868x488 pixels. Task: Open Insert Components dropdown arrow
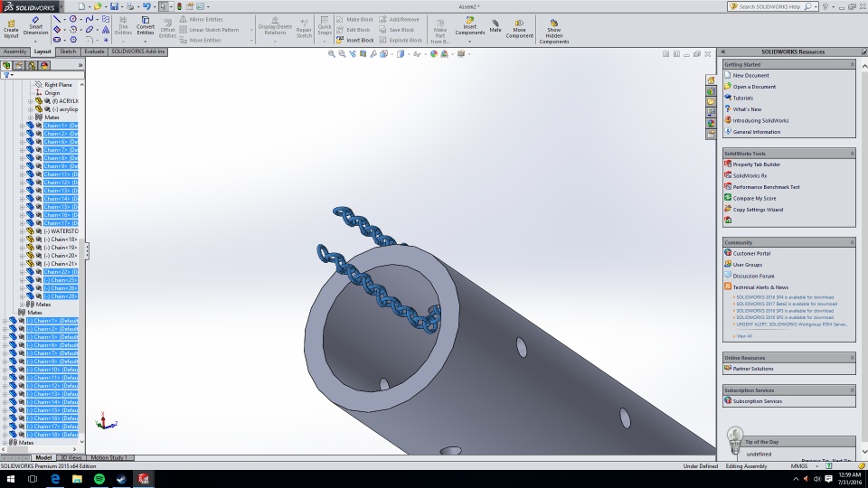(469, 42)
